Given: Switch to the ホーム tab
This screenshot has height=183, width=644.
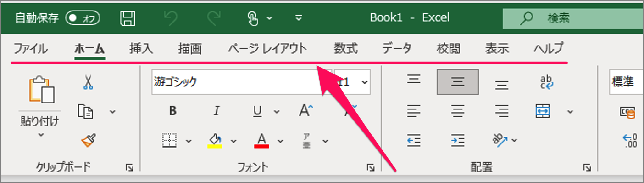Looking at the screenshot, I should click(x=90, y=49).
